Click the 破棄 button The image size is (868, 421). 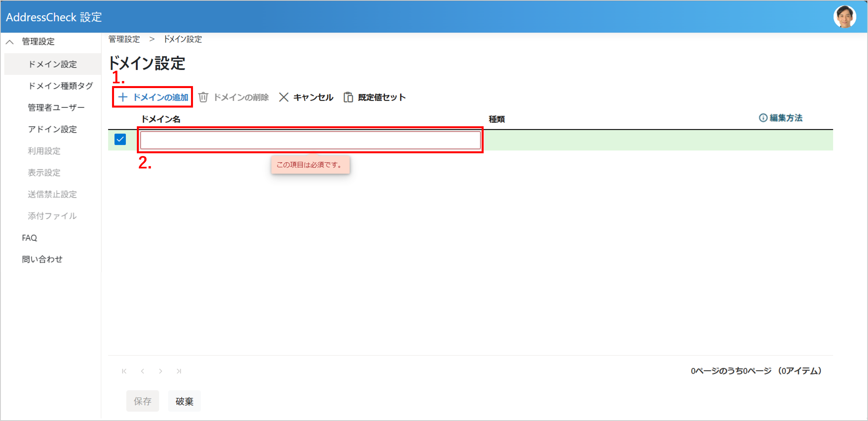pyautogui.click(x=184, y=401)
